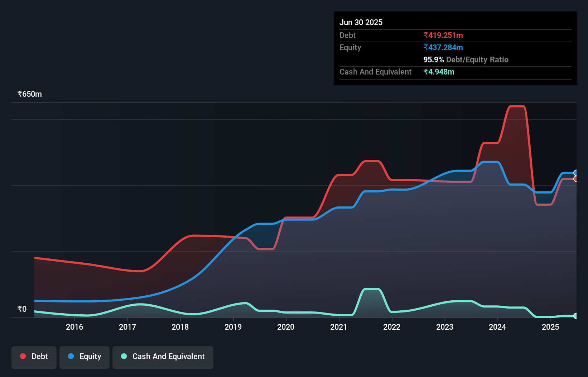Open details for the Debt/Equity Ratio row
The image size is (588, 377).
(466, 60)
